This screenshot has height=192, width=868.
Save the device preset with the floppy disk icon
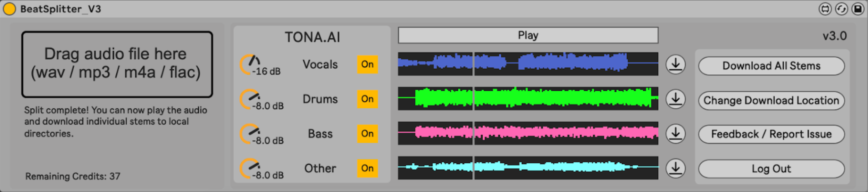point(858,9)
